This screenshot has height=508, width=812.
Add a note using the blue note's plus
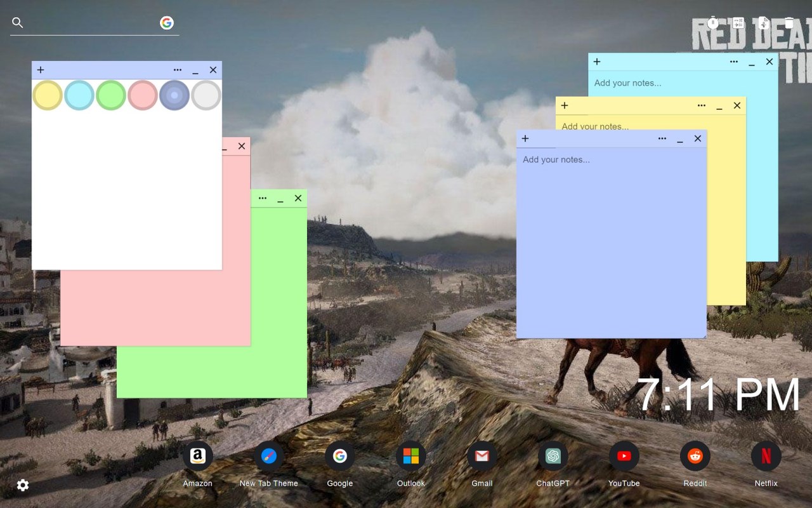(x=525, y=138)
